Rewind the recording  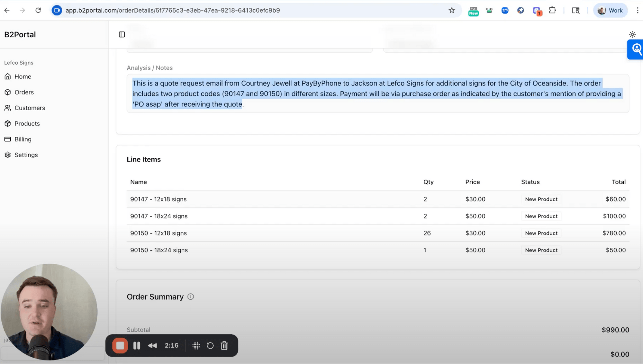tap(152, 345)
